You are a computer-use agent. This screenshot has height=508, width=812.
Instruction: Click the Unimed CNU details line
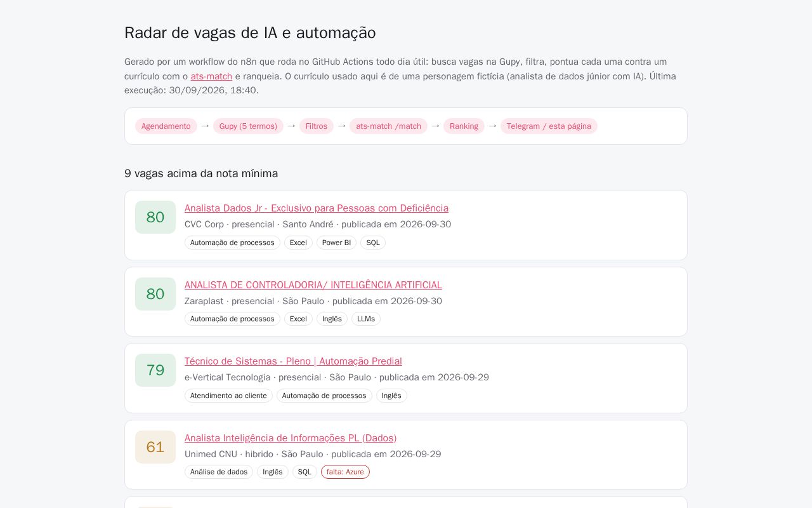point(313,454)
